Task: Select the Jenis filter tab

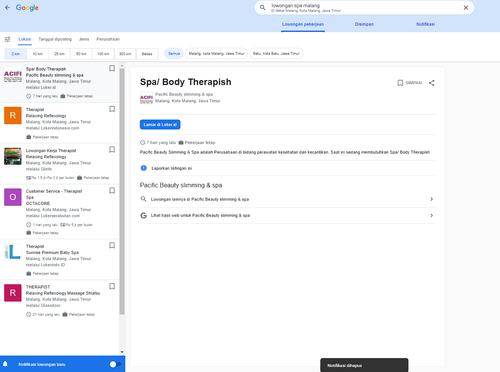Action: (84, 39)
